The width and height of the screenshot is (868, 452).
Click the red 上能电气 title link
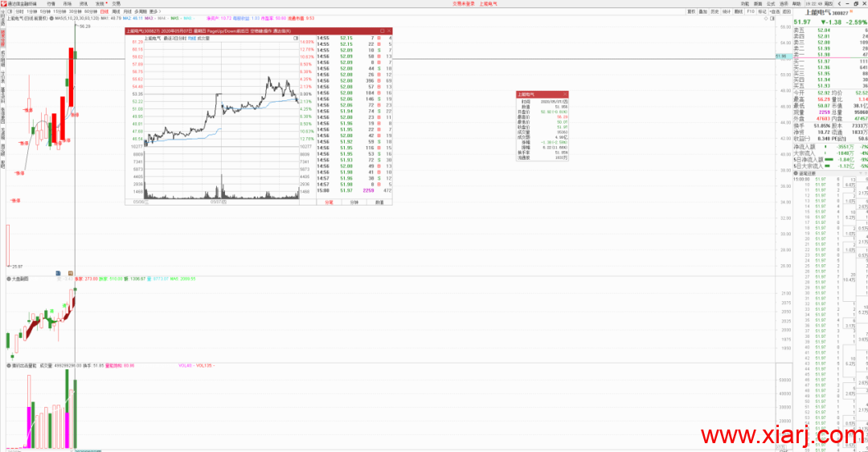pyautogui.click(x=489, y=3)
